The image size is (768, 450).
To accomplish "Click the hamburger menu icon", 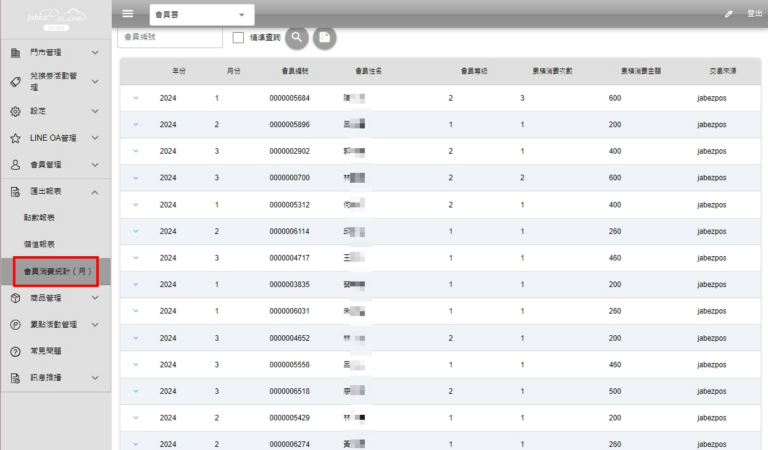I will pos(127,14).
